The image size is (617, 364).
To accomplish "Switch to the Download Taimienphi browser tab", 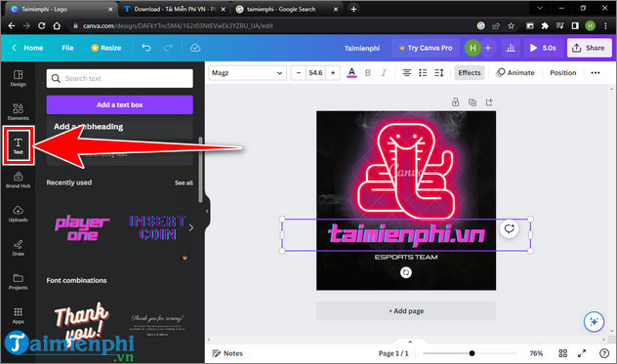I will point(175,9).
